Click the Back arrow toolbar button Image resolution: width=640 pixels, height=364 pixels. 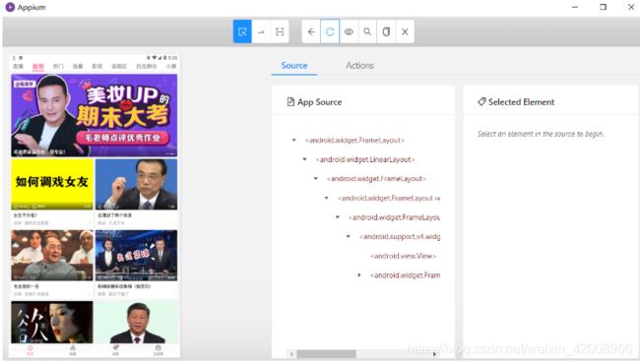coord(311,31)
